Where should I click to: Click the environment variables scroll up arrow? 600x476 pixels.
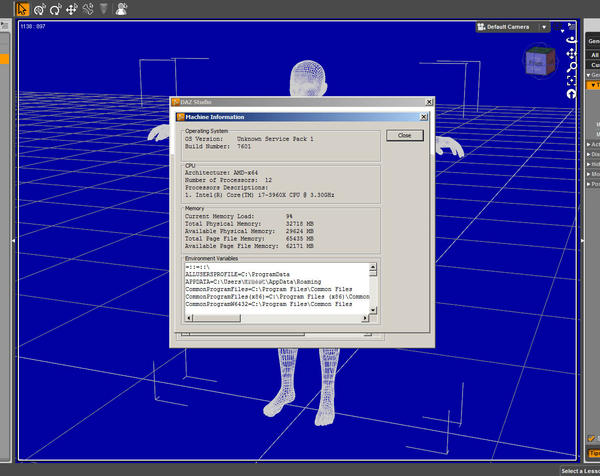coord(373,267)
